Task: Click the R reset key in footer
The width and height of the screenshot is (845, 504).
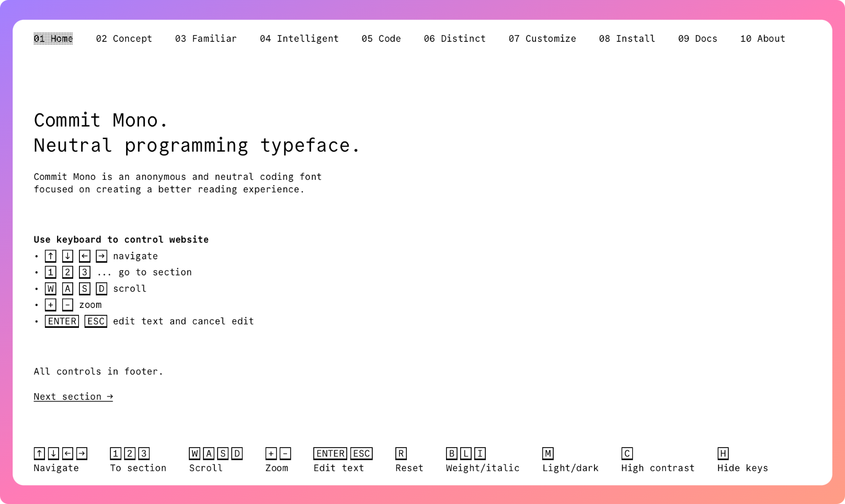Action: point(401,453)
